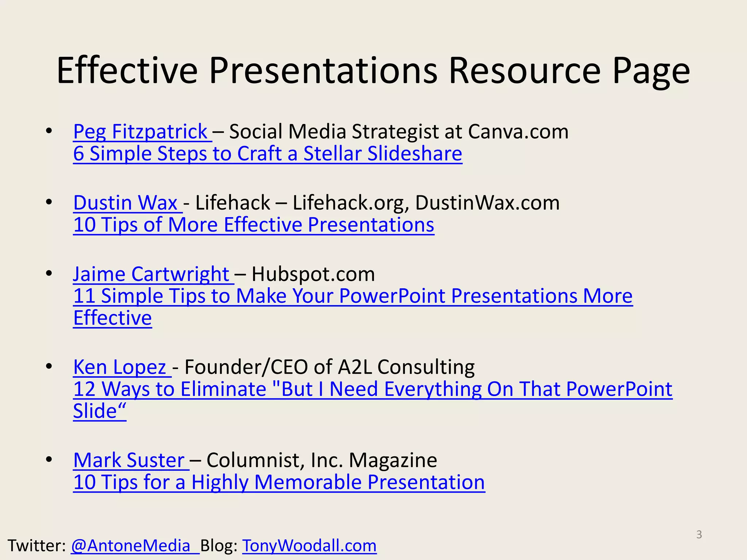The image size is (747, 560).
Task: Click the Hubspot.com text
Action: pyautogui.click(x=313, y=274)
